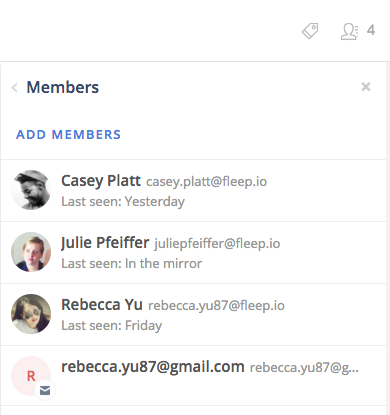This screenshot has height=415, width=390.
Task: Select Casey Platt's name
Action: click(x=101, y=181)
